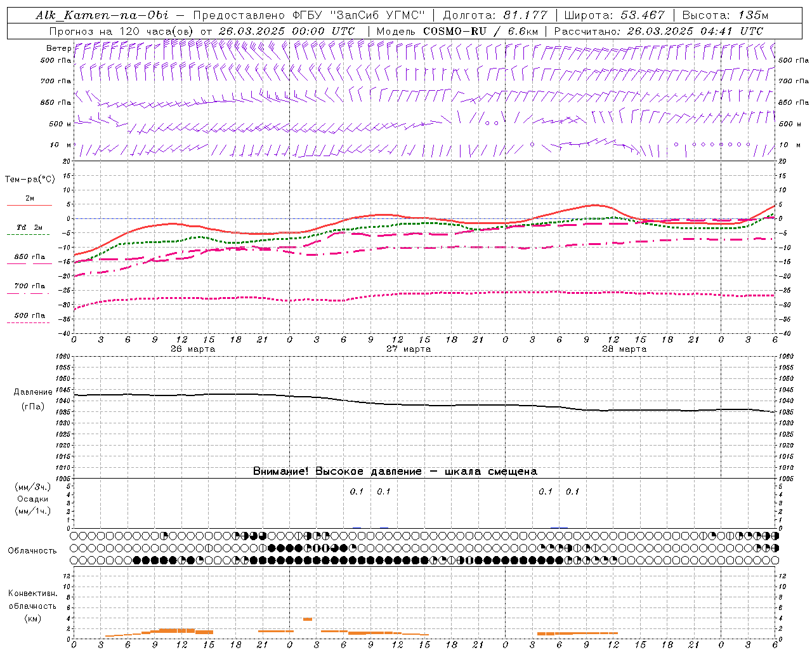Click the warning 'Внимание! Высокое давление — шкала смещена'
812x650 pixels.
pyautogui.click(x=395, y=472)
